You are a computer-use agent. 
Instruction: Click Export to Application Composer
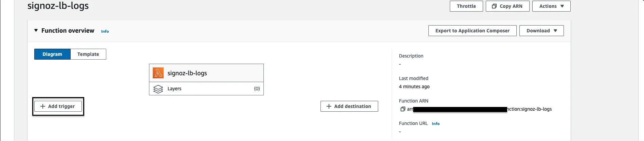click(473, 31)
